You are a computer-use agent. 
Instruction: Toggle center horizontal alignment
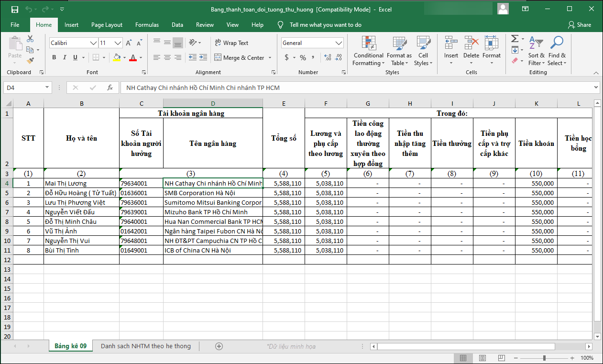(x=167, y=57)
